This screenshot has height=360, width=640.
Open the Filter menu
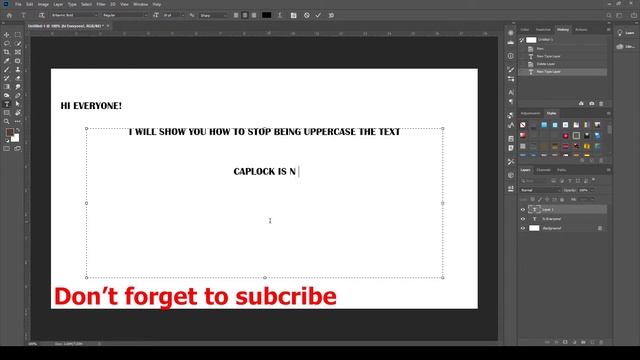click(x=101, y=4)
